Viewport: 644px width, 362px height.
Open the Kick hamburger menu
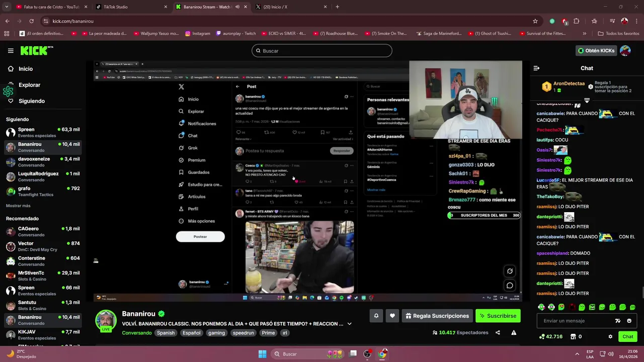point(11,51)
